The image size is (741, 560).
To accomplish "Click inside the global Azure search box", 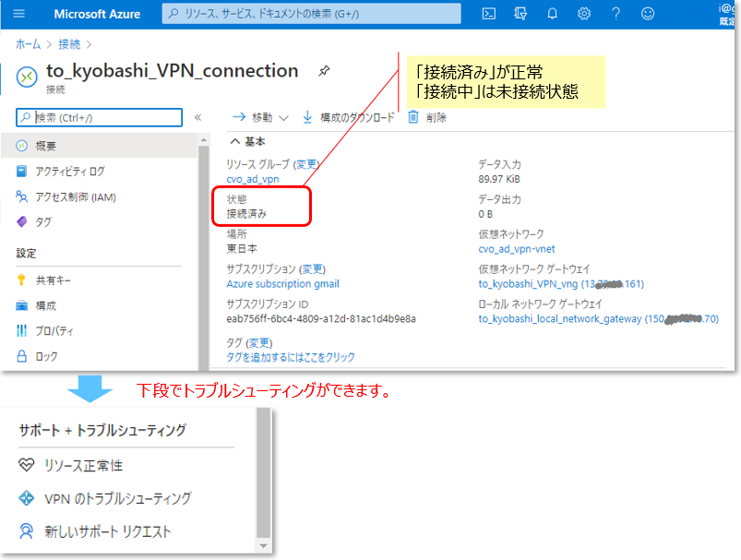I will [311, 14].
